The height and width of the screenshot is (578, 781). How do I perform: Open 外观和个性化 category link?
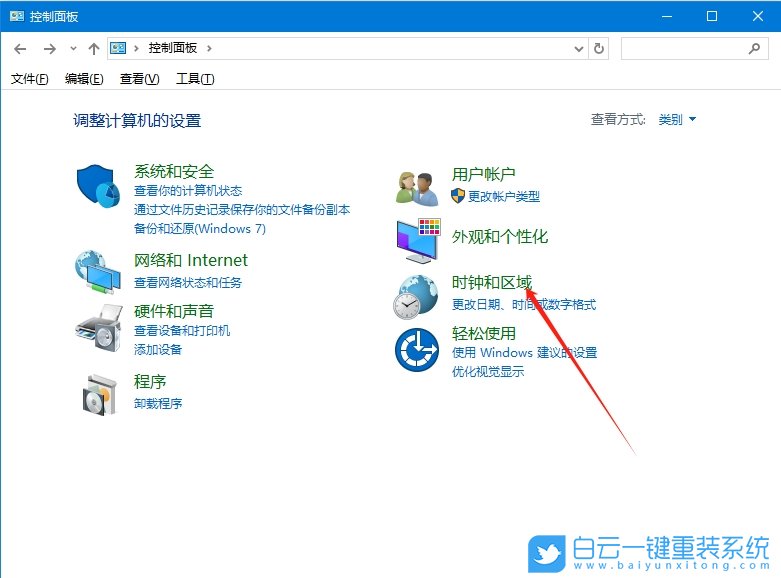pyautogui.click(x=500, y=237)
